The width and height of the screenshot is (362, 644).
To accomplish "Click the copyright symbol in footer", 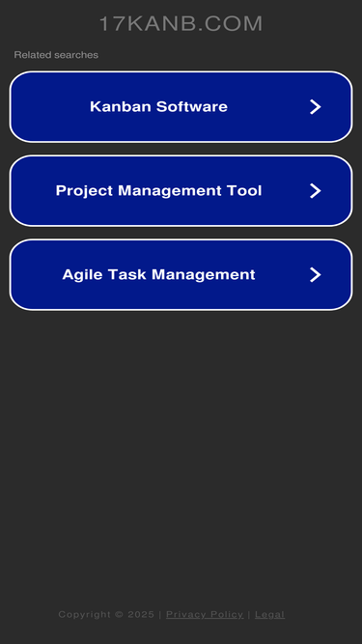I will point(119,614).
